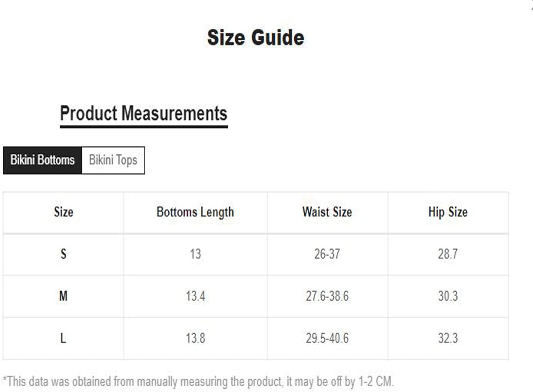
Task: Click the 29.5-40.6 waist size cell
Action: tap(327, 338)
